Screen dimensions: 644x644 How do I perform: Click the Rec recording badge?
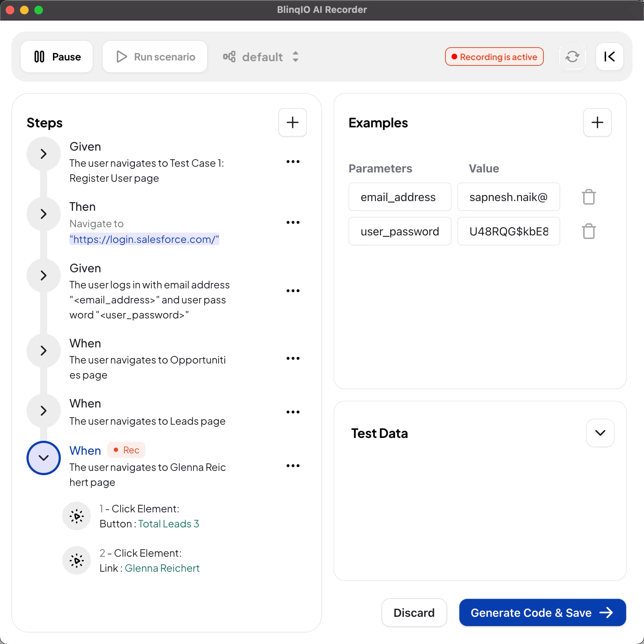tap(126, 450)
